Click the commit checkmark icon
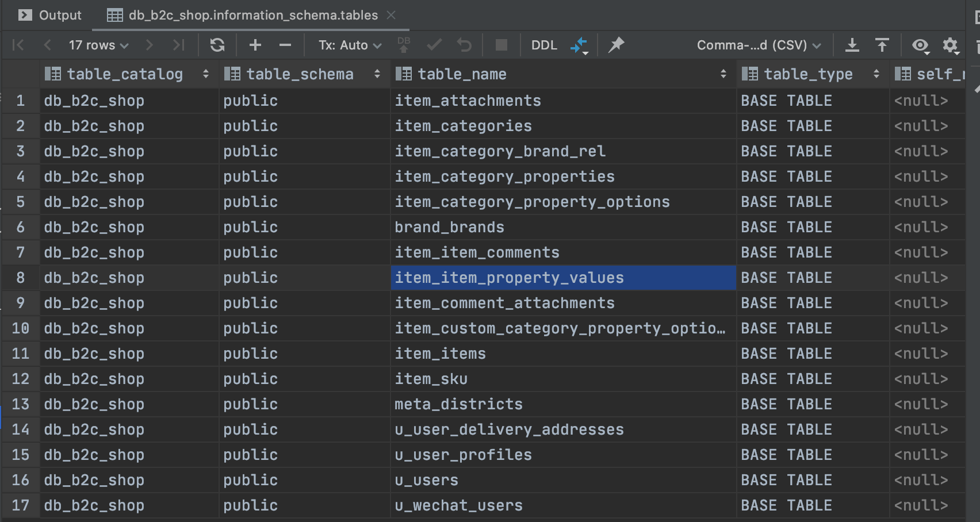 (x=434, y=45)
